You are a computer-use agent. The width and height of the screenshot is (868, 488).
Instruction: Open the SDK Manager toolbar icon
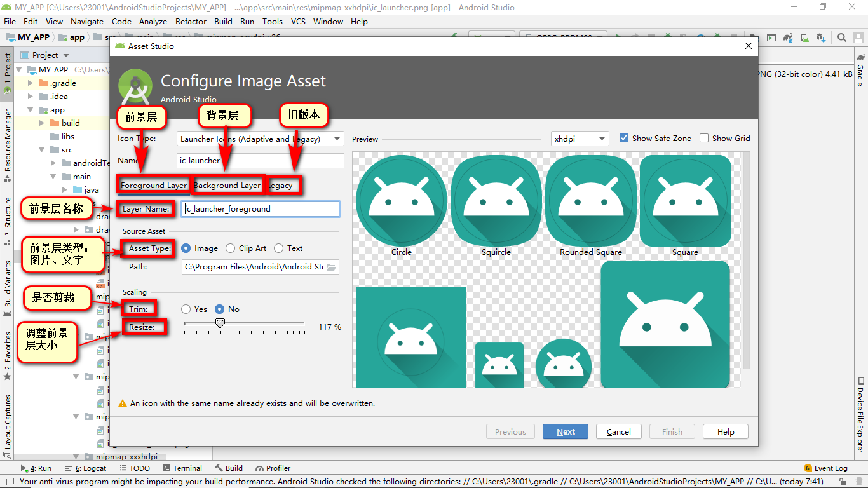point(820,37)
